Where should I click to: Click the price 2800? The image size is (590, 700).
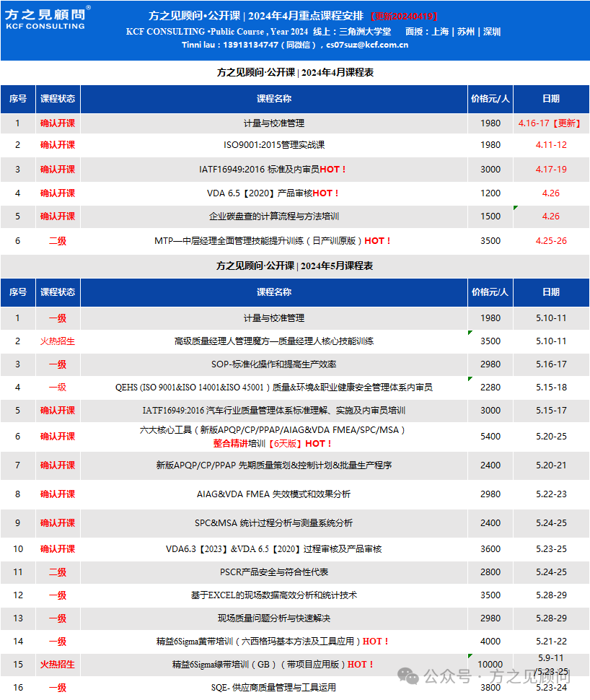tap(490, 572)
